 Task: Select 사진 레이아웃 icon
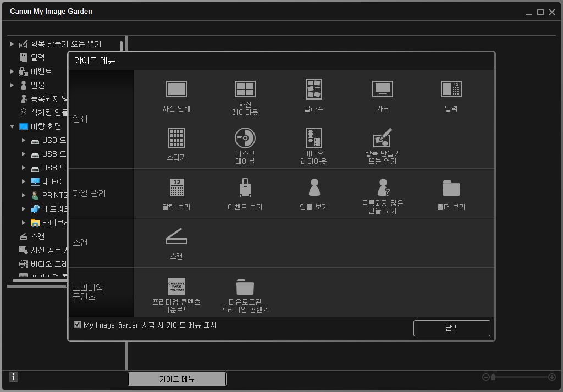click(245, 90)
